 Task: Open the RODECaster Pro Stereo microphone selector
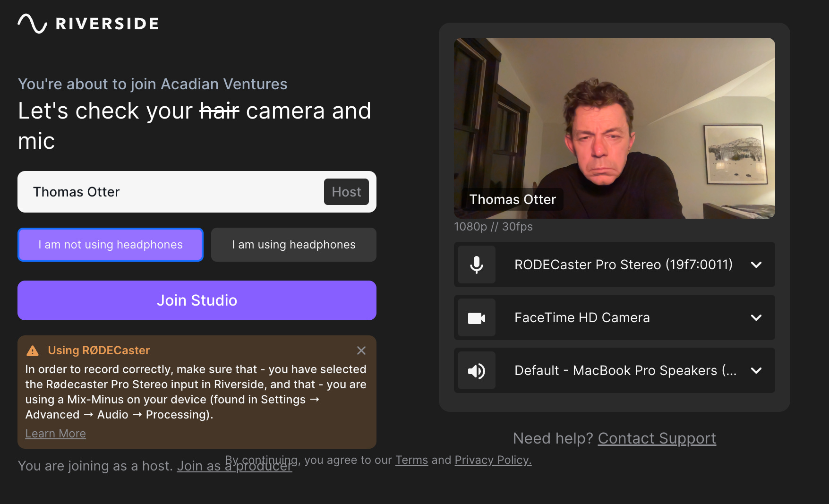tap(615, 265)
